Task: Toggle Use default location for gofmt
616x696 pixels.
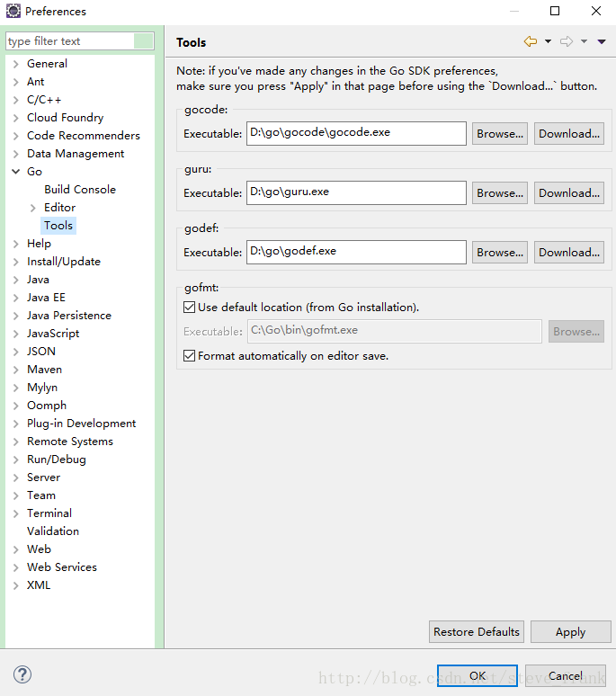Action: pyautogui.click(x=190, y=308)
